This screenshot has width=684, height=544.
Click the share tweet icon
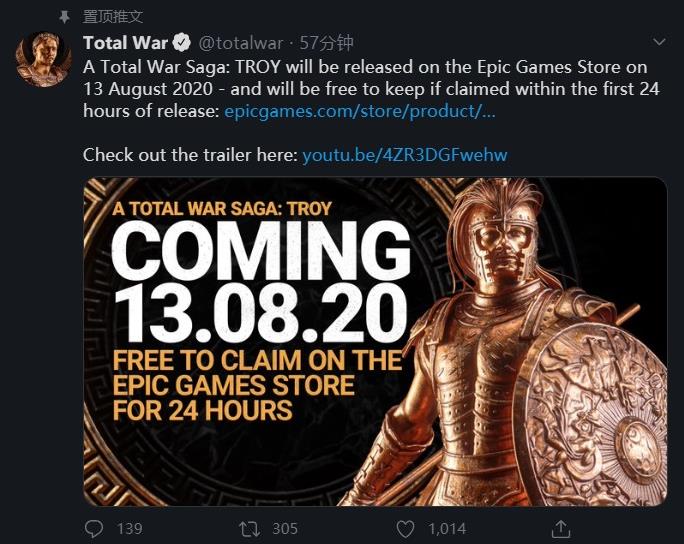tap(562, 527)
